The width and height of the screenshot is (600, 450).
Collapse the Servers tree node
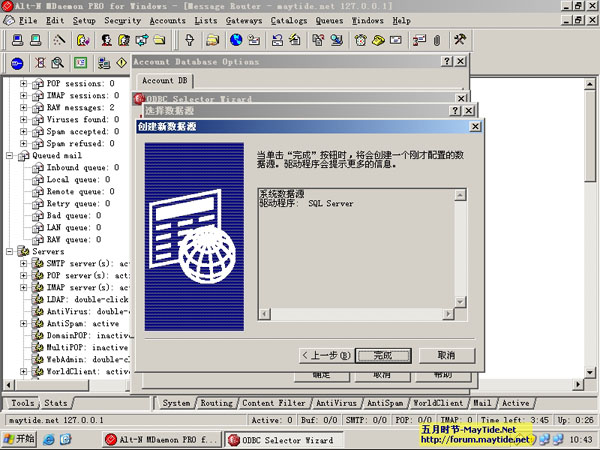(x=10, y=252)
